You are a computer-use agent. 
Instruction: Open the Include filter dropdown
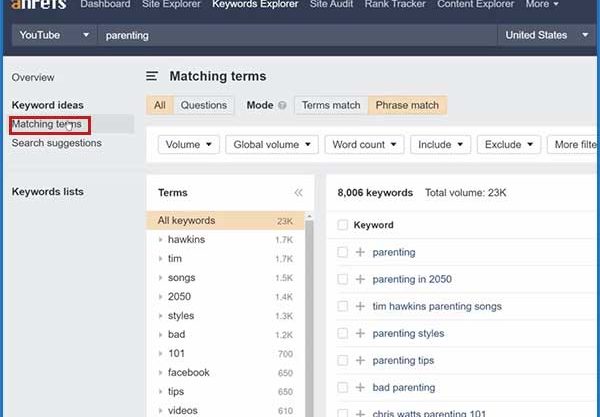[440, 145]
